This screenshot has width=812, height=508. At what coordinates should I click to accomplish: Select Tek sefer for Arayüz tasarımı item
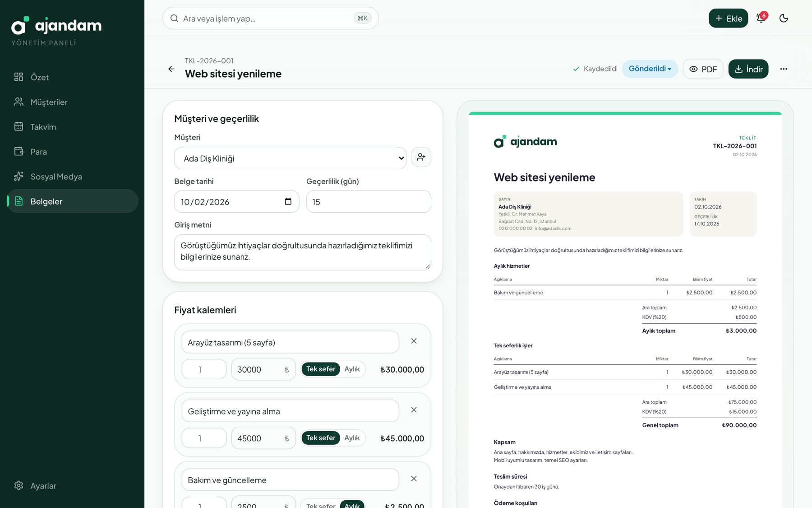tap(321, 369)
